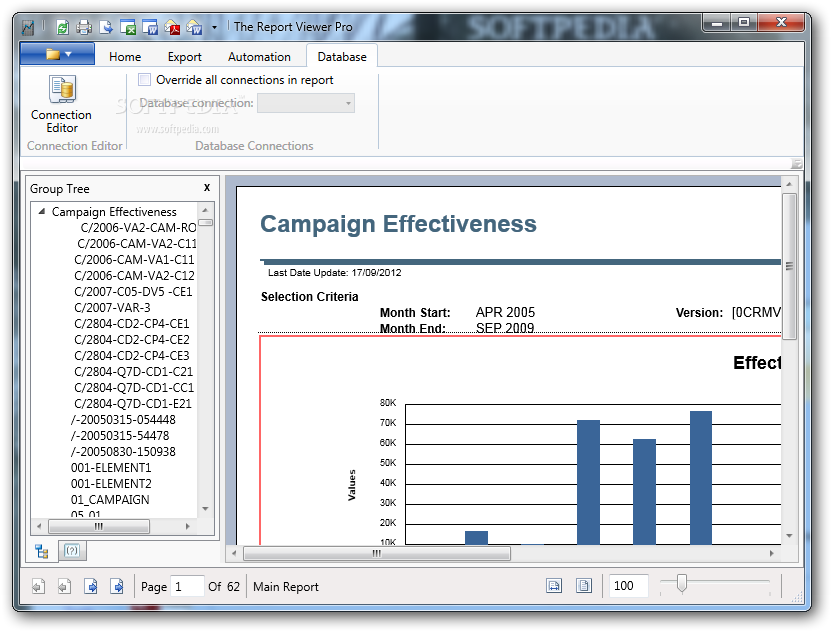Click Group Tree horizontal scrollbar right arrow

click(x=187, y=526)
